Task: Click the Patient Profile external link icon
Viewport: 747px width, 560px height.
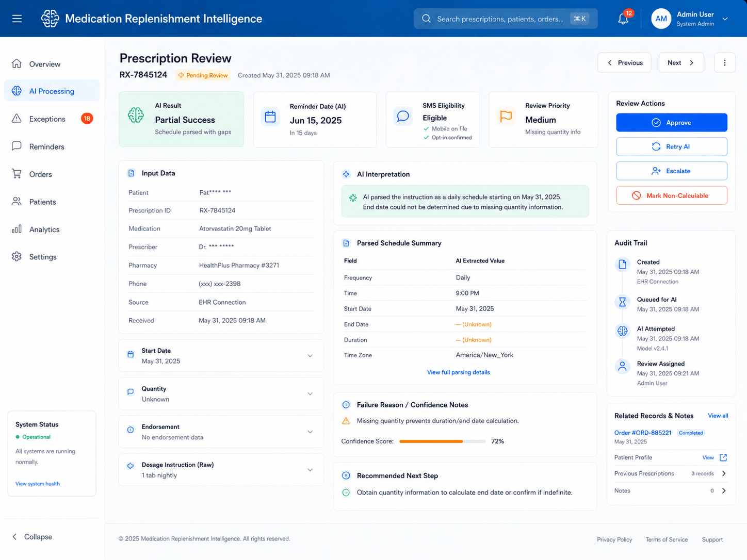Action: [723, 457]
